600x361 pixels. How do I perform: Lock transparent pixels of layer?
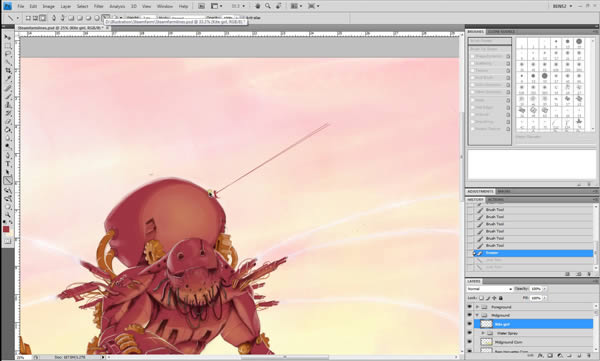[x=481, y=298]
